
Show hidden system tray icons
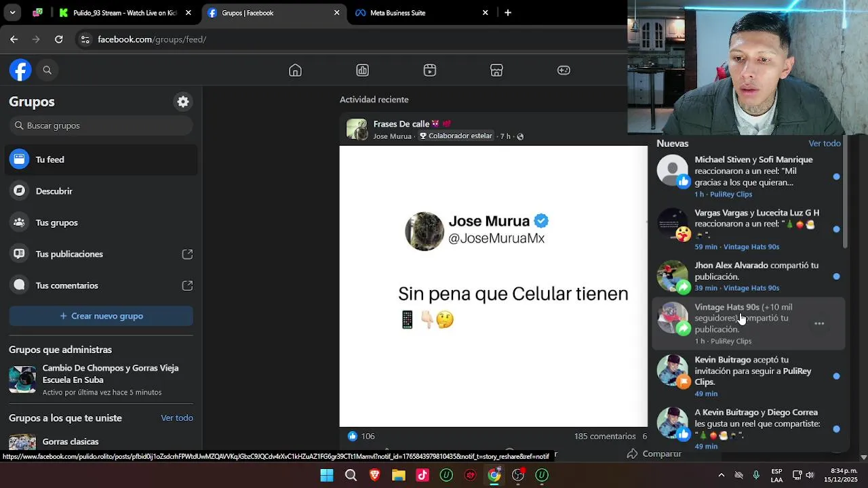[x=721, y=475]
